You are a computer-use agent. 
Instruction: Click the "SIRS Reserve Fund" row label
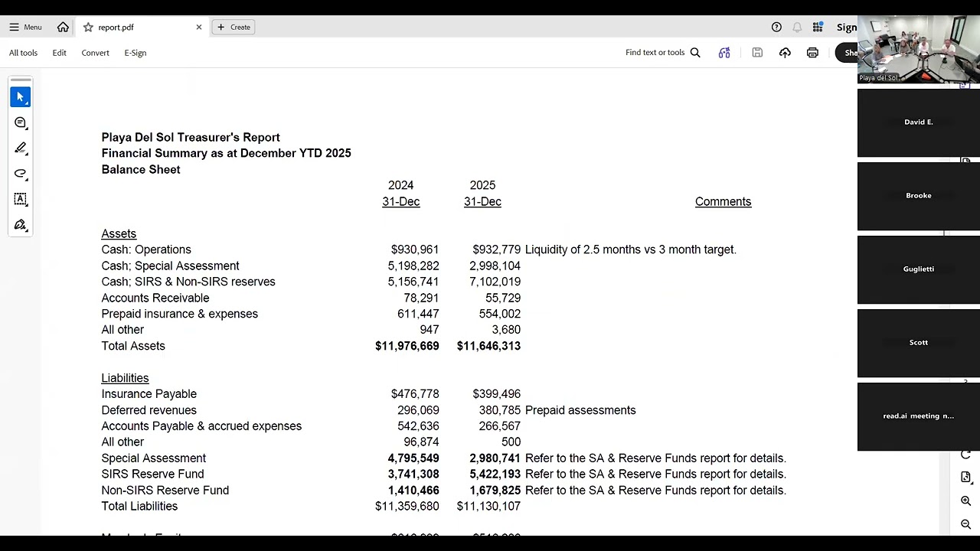click(x=152, y=474)
